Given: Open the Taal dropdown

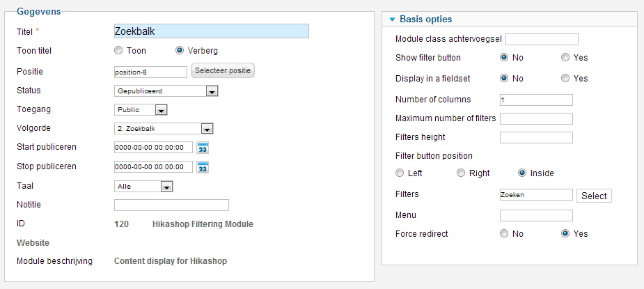Looking at the screenshot, I should click(x=166, y=187).
